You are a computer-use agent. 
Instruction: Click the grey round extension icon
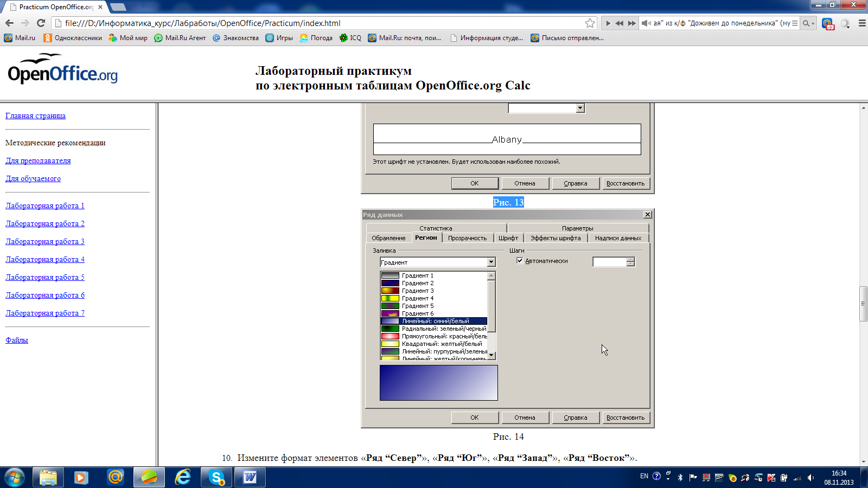(x=845, y=23)
